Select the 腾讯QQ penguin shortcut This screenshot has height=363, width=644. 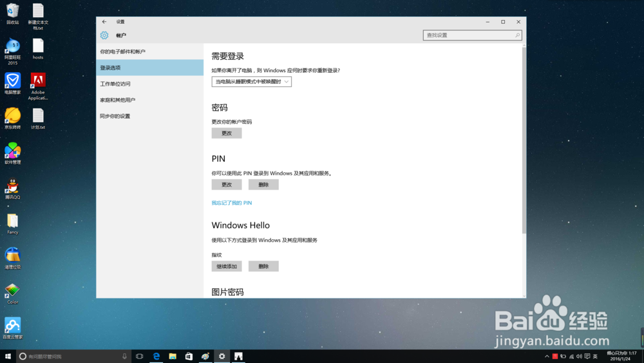pyautogui.click(x=13, y=189)
